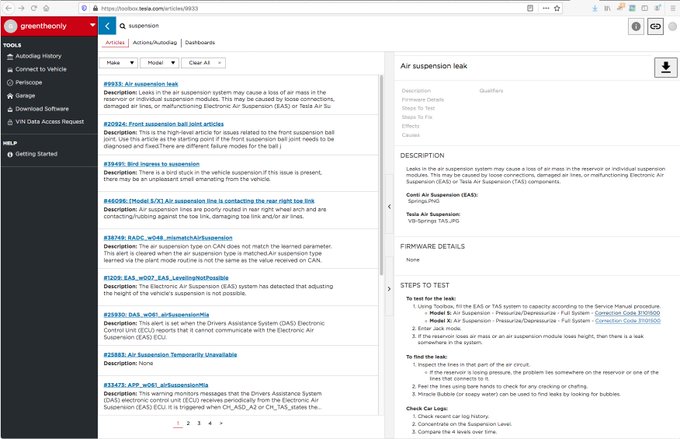Open the Model filter dropdown
This screenshot has height=439, width=680.
(x=160, y=63)
